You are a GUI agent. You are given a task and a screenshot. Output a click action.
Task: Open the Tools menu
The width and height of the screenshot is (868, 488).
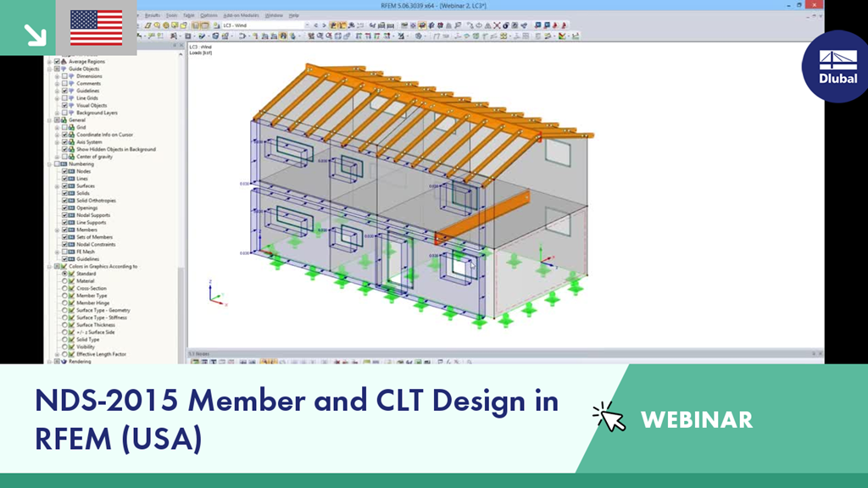click(171, 15)
